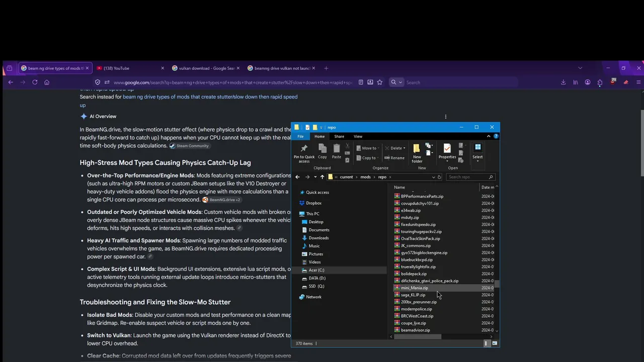Create a New folder in Explorer

click(417, 153)
